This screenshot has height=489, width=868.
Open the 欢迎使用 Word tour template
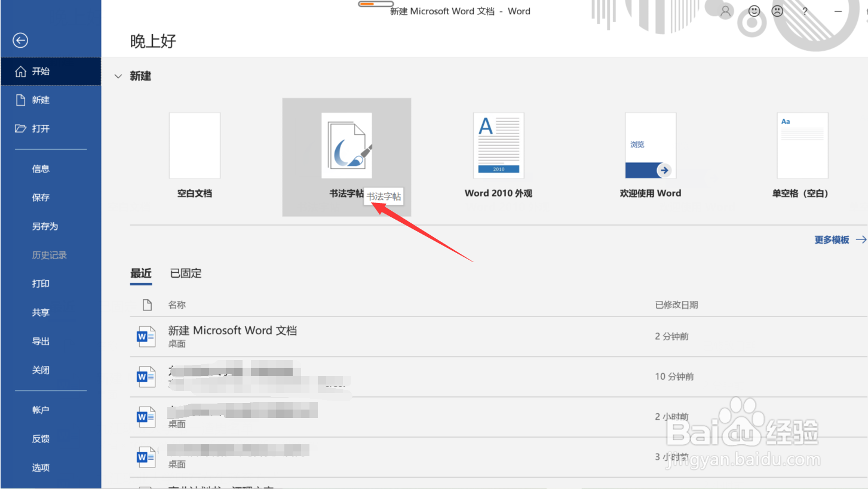(x=651, y=156)
